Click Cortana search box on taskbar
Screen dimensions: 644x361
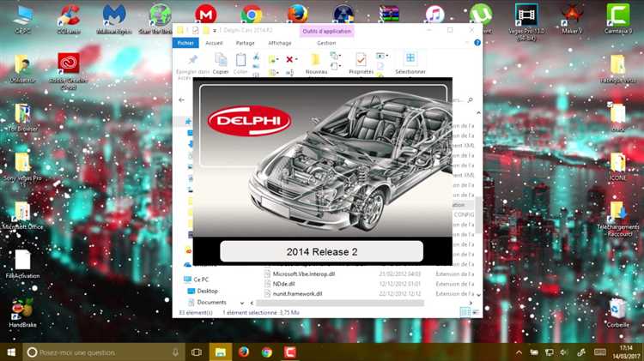[104, 352]
